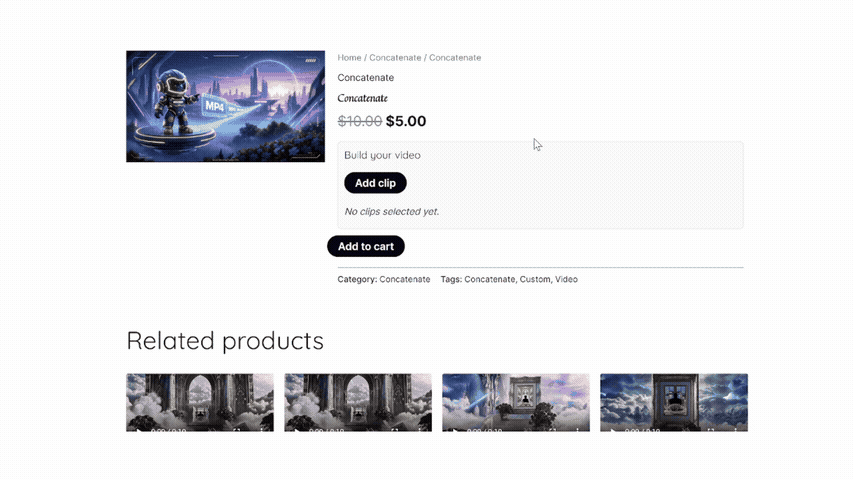Viewport: 853px width, 480px height.
Task: Enter fullscreen on the fourth related video
Action: coord(711,430)
